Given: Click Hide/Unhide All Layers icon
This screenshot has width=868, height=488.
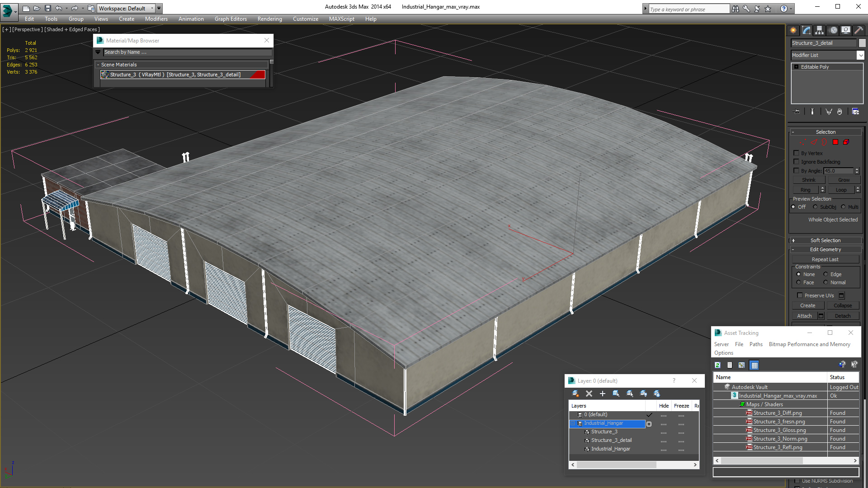Looking at the screenshot, I should 643,394.
